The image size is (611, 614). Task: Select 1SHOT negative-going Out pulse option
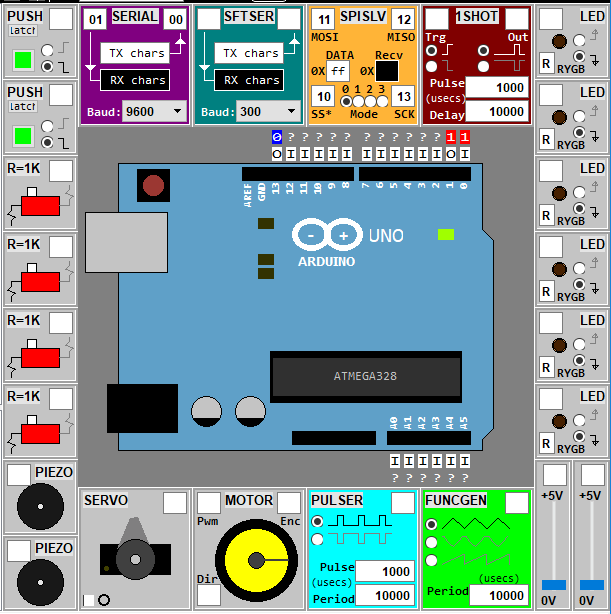(483, 67)
